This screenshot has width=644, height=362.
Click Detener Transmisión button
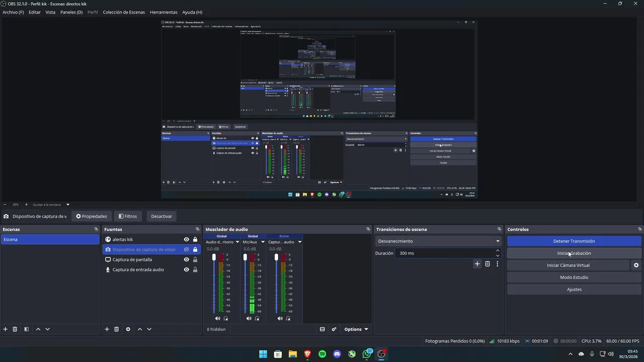[x=574, y=241]
